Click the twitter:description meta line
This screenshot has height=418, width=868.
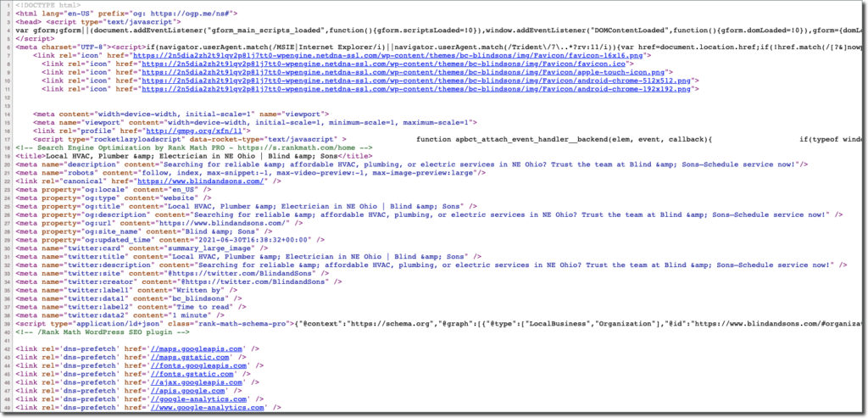pos(431,265)
